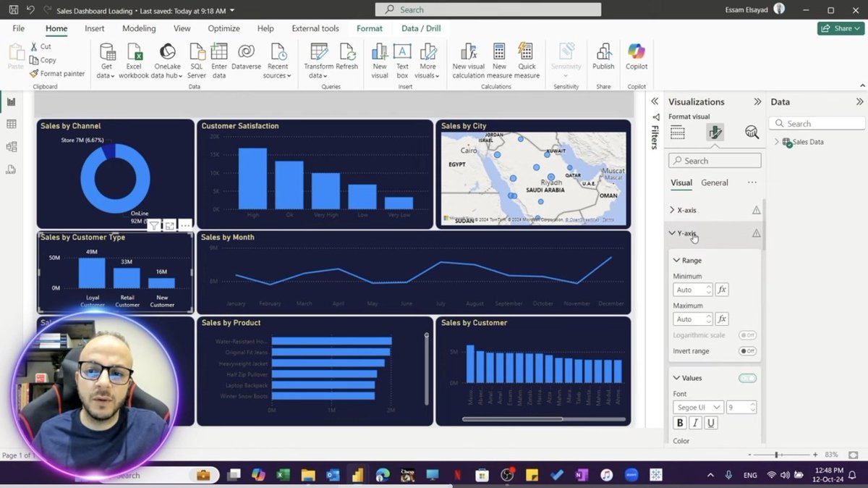The height and width of the screenshot is (488, 868).
Task: Click the Data pane Search field
Action: 817,124
